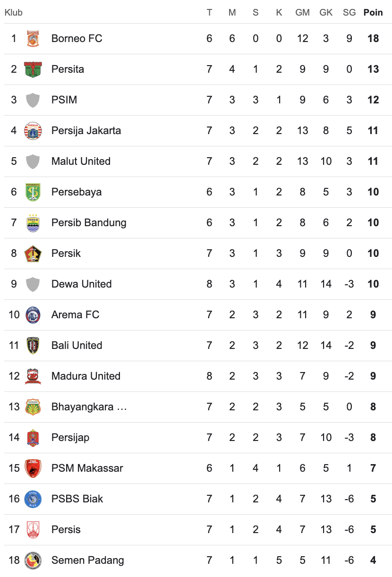Click the Persija Jakarta club logo

pos(33,131)
